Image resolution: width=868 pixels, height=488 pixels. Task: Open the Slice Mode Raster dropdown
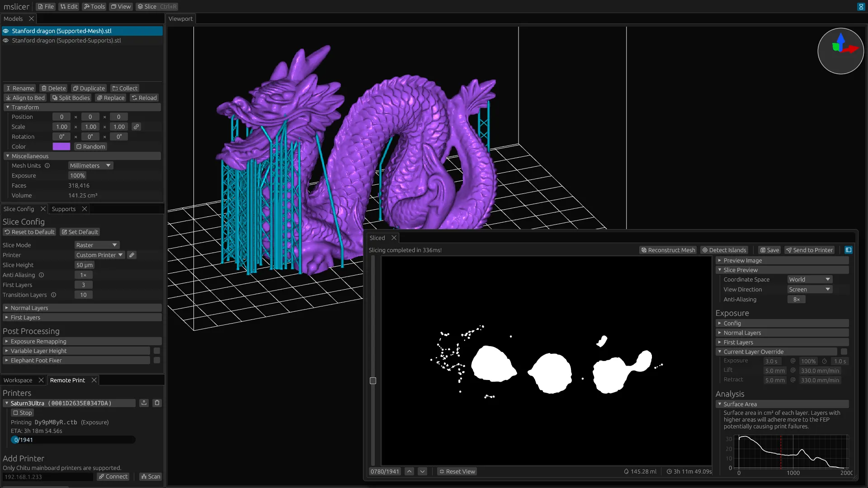(97, 245)
